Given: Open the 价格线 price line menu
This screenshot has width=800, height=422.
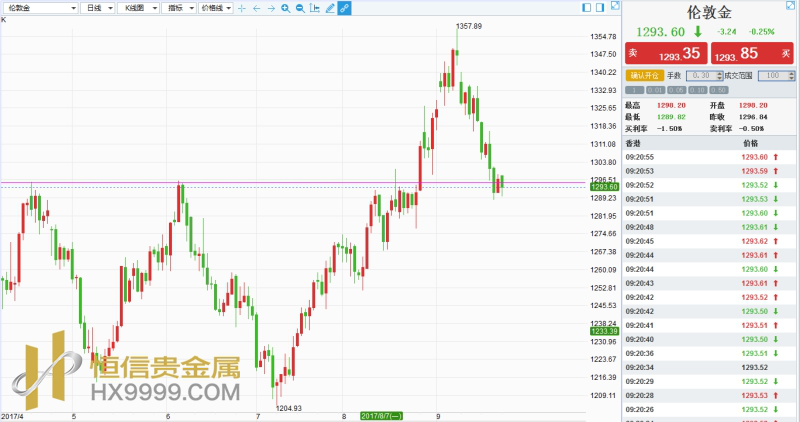Looking at the screenshot, I should (x=215, y=8).
